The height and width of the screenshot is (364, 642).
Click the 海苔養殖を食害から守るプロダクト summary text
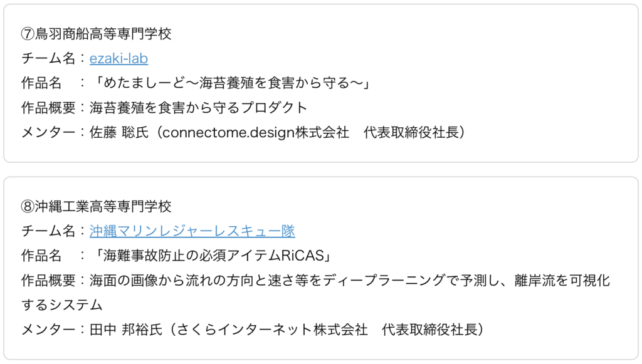pos(199,108)
